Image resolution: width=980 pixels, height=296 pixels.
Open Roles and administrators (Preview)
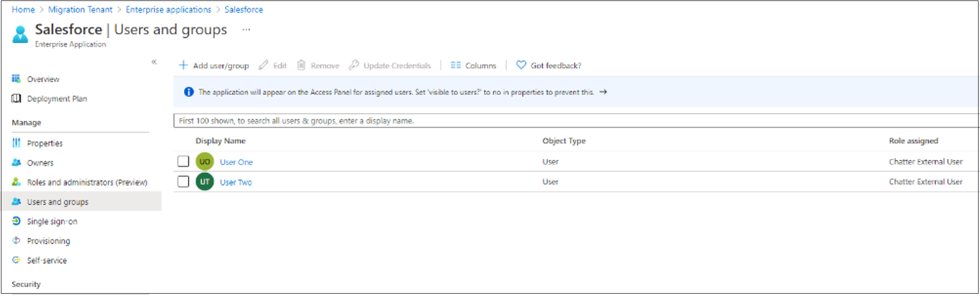click(x=87, y=182)
